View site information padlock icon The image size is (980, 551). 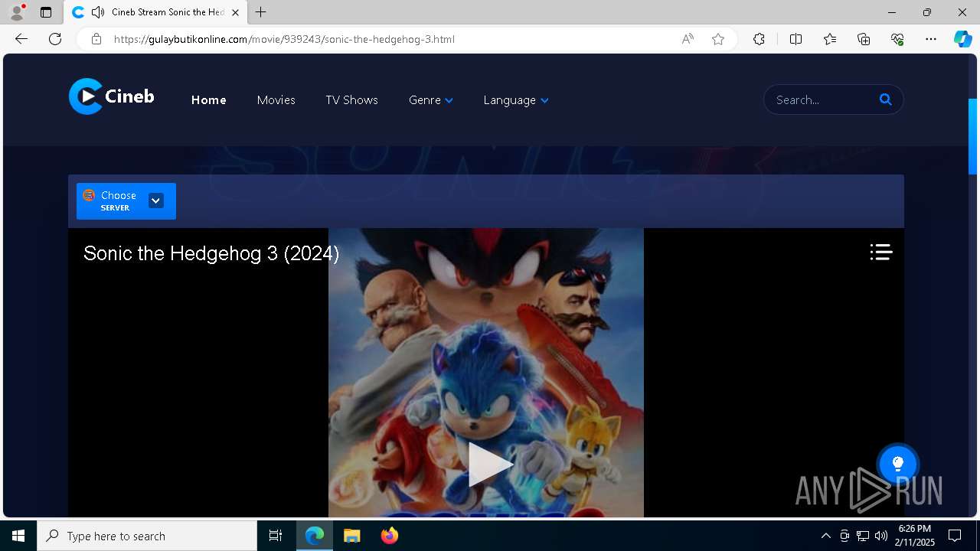96,39
